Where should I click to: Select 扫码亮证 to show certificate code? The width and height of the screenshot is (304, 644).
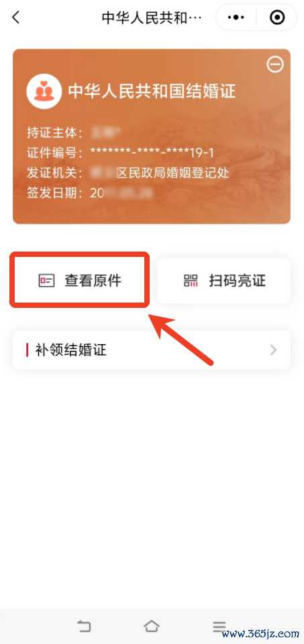[x=224, y=280]
